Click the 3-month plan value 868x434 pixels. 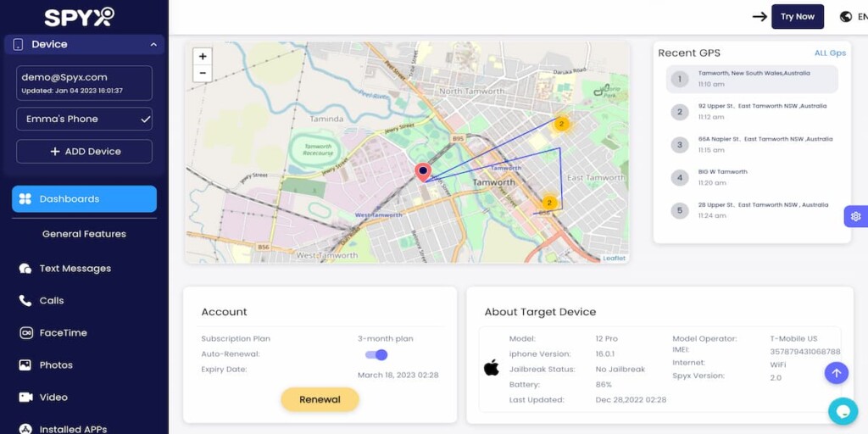386,339
